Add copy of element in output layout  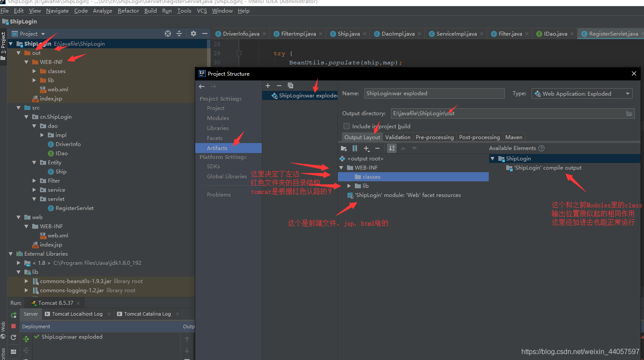point(367,148)
